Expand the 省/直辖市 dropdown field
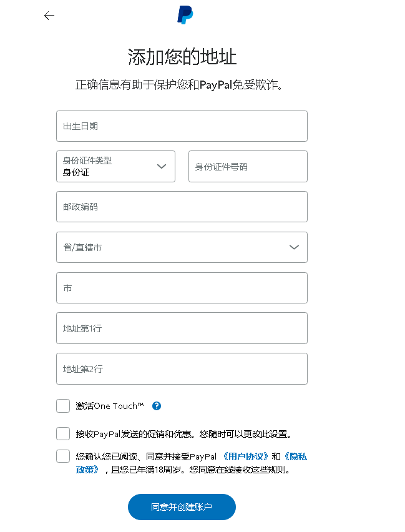 tap(182, 247)
